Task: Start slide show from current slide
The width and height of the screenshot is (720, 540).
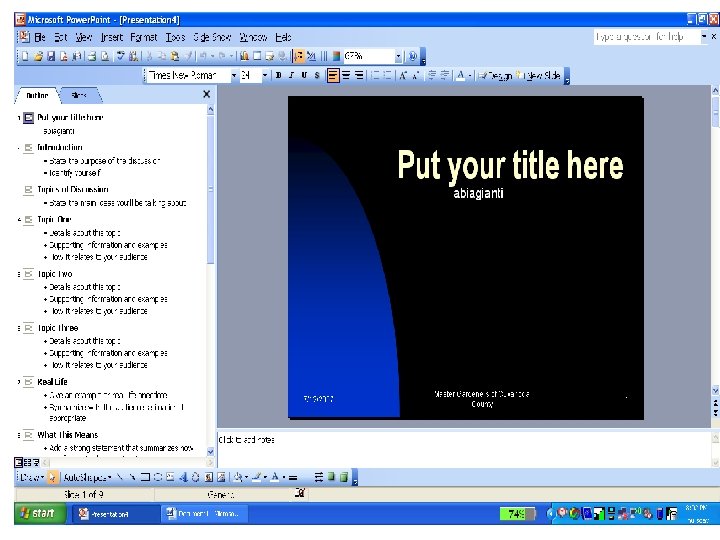Action: coord(36,462)
